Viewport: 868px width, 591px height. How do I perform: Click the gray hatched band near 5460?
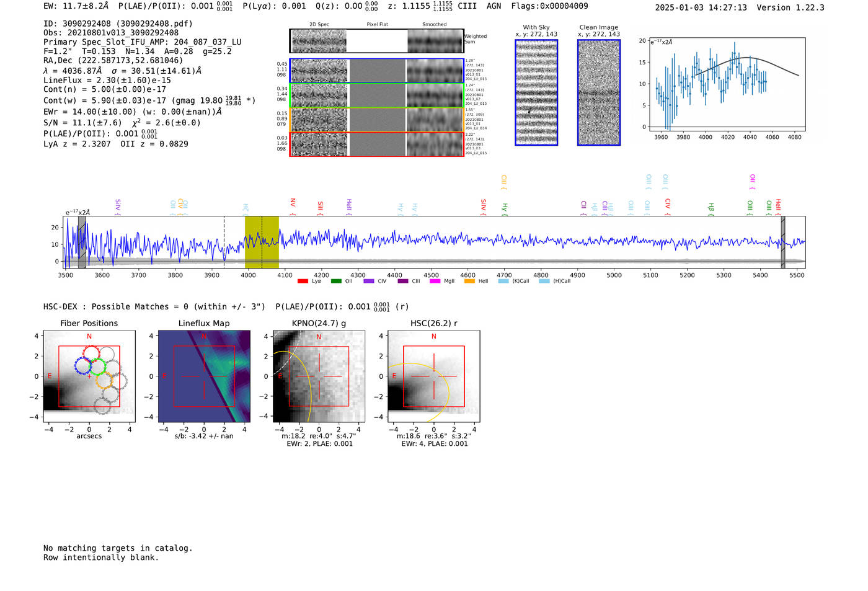pyautogui.click(x=783, y=242)
